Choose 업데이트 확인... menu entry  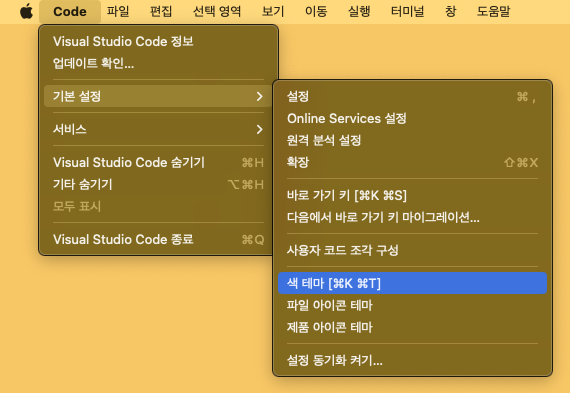pos(158,64)
